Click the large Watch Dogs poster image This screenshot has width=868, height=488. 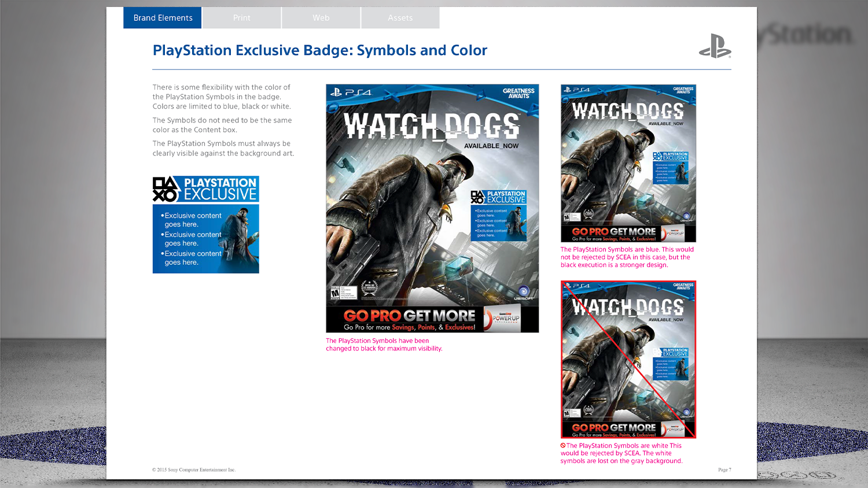[x=432, y=208]
